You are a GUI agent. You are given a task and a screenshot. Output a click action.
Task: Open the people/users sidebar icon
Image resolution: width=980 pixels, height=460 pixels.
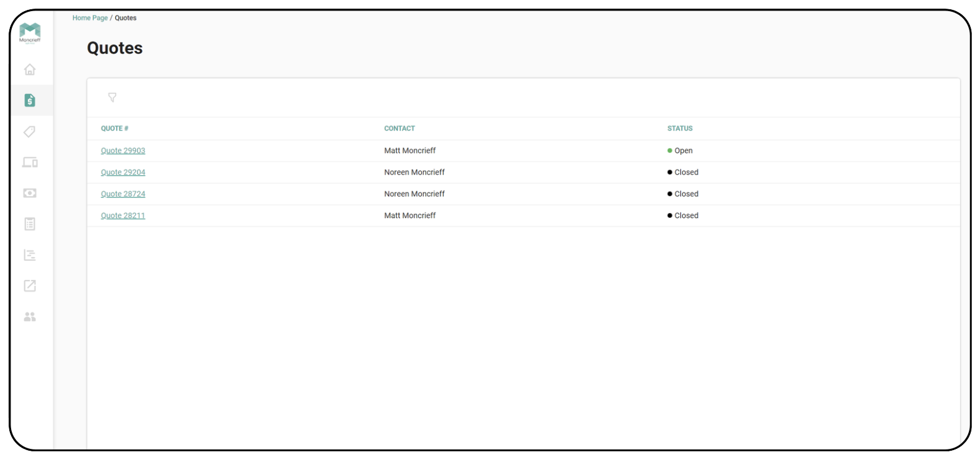(30, 316)
